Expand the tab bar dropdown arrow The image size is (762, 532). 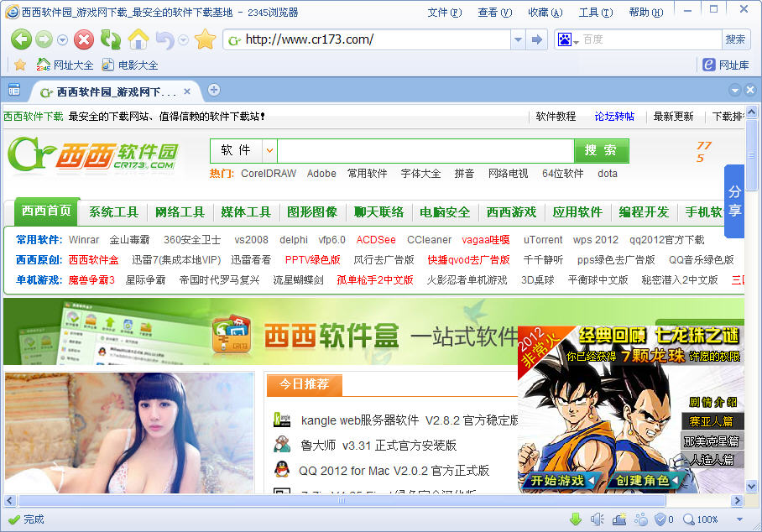[x=735, y=90]
